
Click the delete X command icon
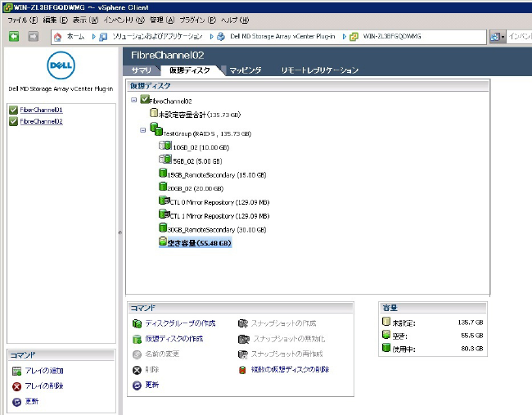(137, 370)
